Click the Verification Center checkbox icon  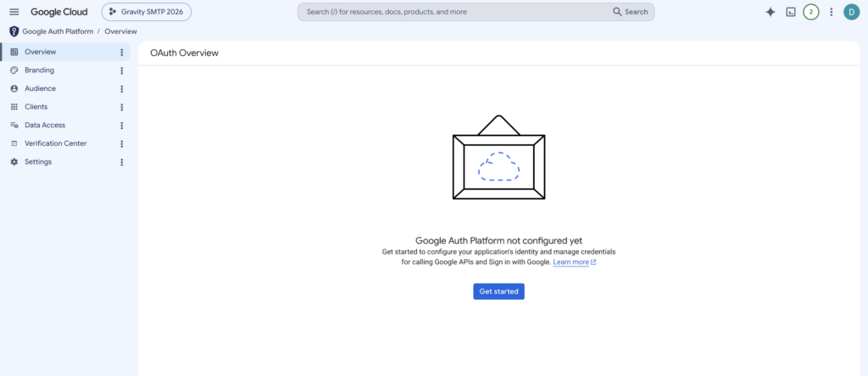[14, 143]
